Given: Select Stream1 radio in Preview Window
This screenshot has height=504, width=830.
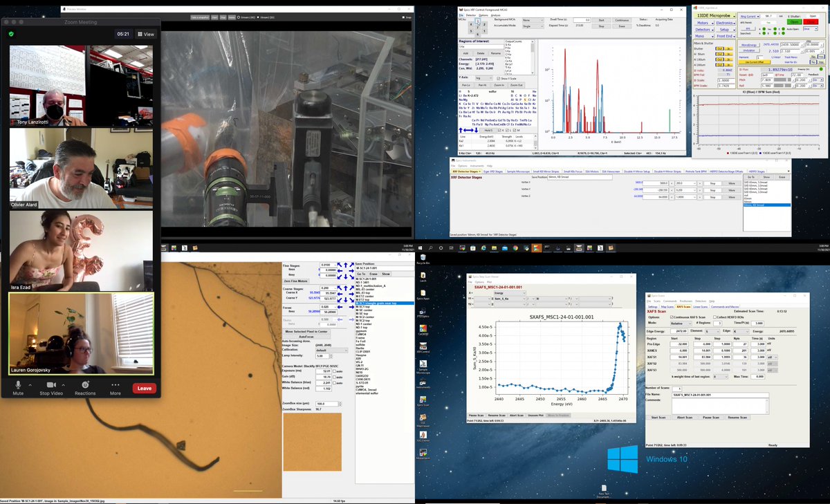Looking at the screenshot, I should (x=239, y=17).
